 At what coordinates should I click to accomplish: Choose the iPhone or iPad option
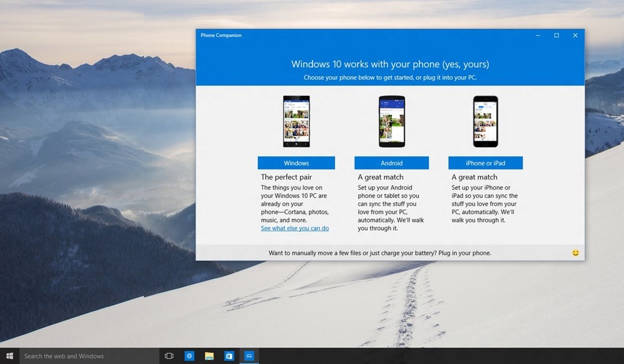485,163
